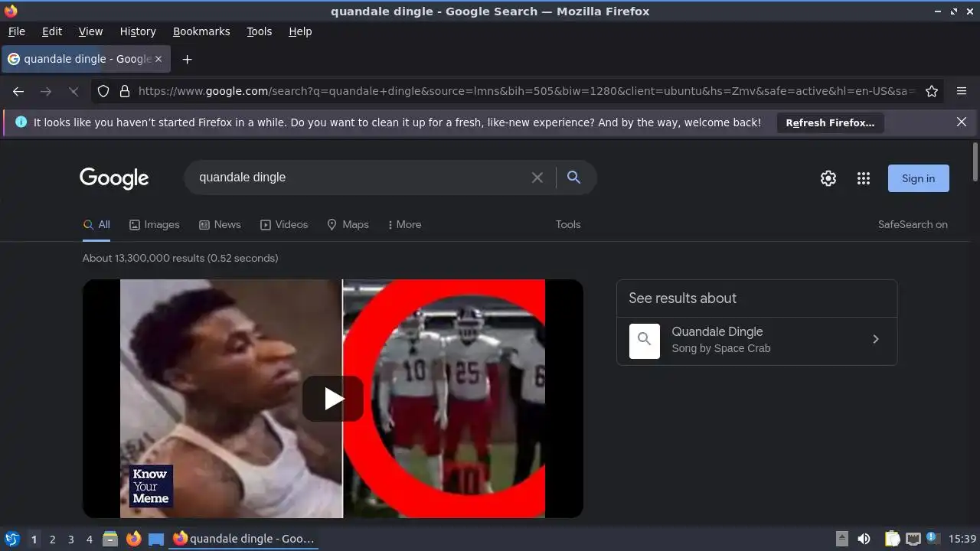The height and width of the screenshot is (551, 980).
Task: Select the All results tab
Action: tap(96, 224)
